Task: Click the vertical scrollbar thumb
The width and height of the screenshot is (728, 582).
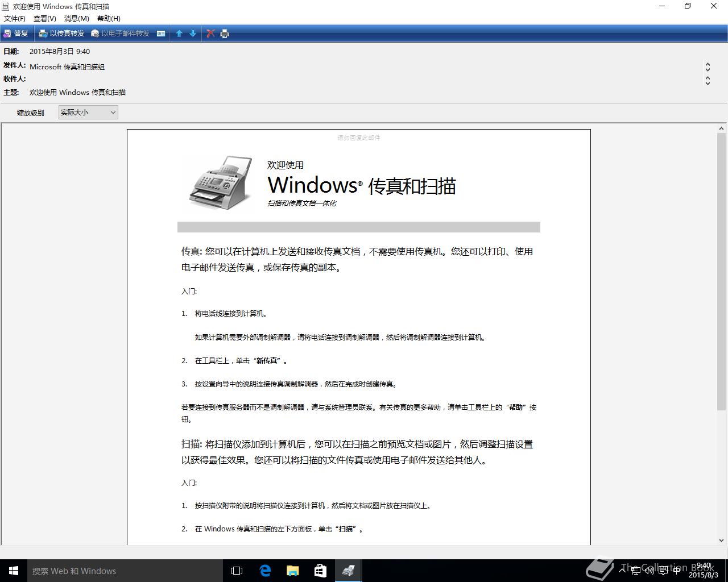Action: pos(721,272)
